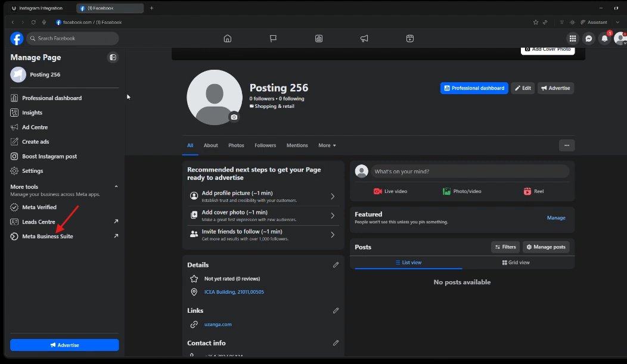Expand the More tab dropdown
This screenshot has height=364, width=627.
[x=327, y=145]
